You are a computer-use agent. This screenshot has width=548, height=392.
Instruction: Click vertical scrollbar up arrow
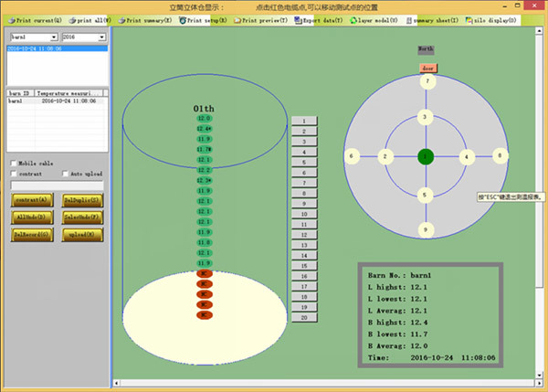(x=539, y=31)
